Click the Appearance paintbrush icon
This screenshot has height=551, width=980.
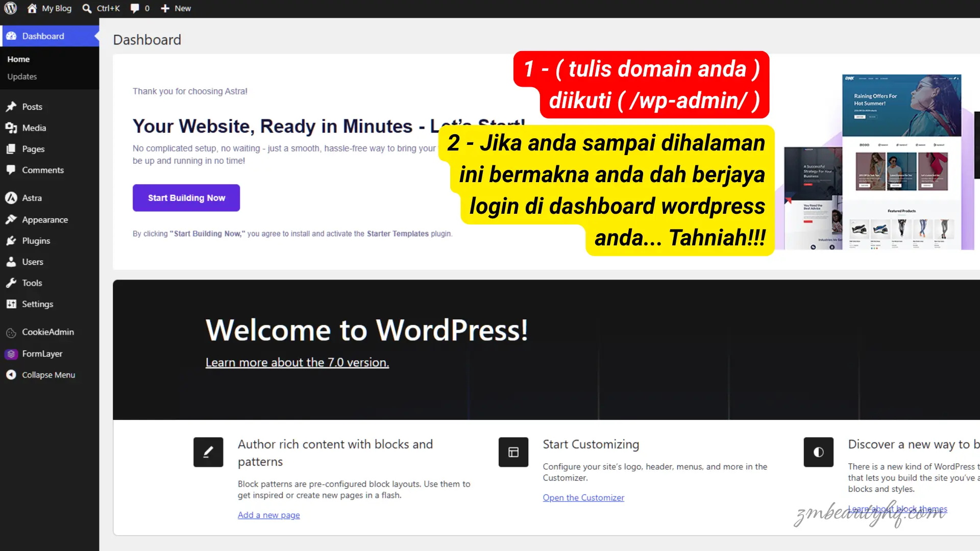tap(11, 220)
